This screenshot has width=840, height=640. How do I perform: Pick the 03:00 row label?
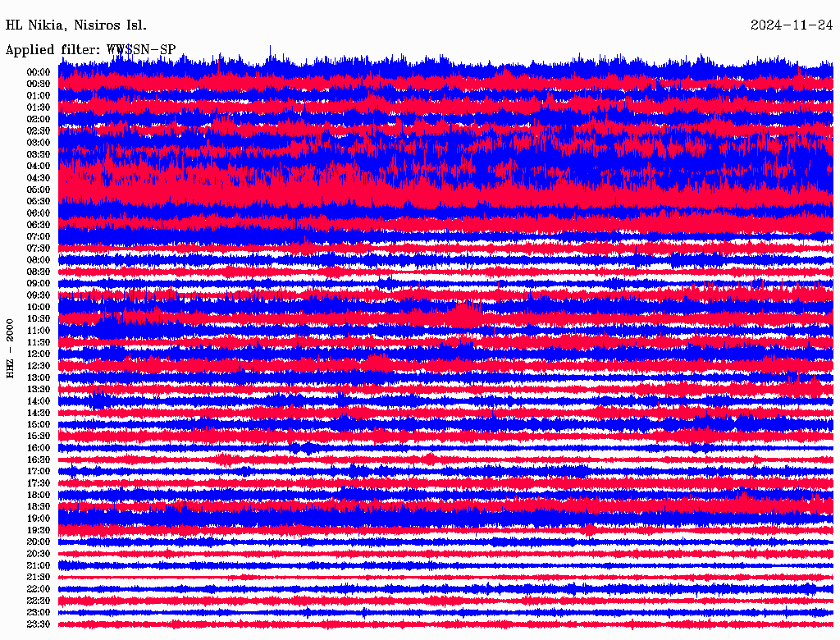[x=39, y=143]
